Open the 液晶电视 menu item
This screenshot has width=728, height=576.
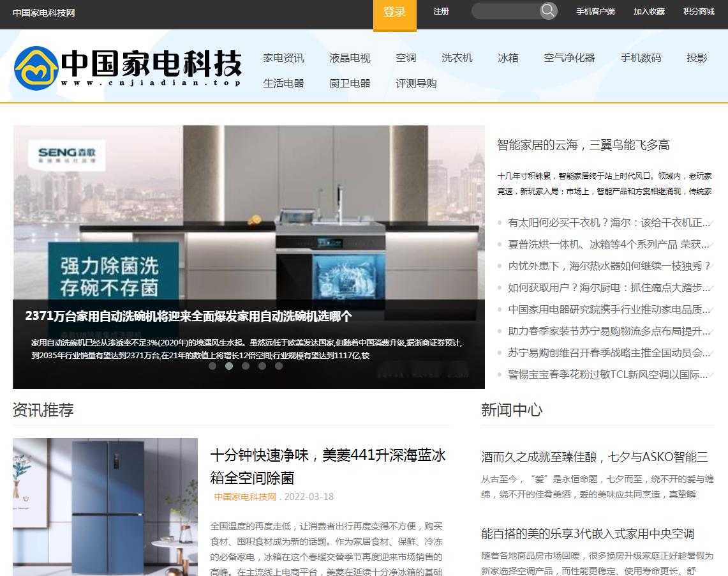point(350,58)
